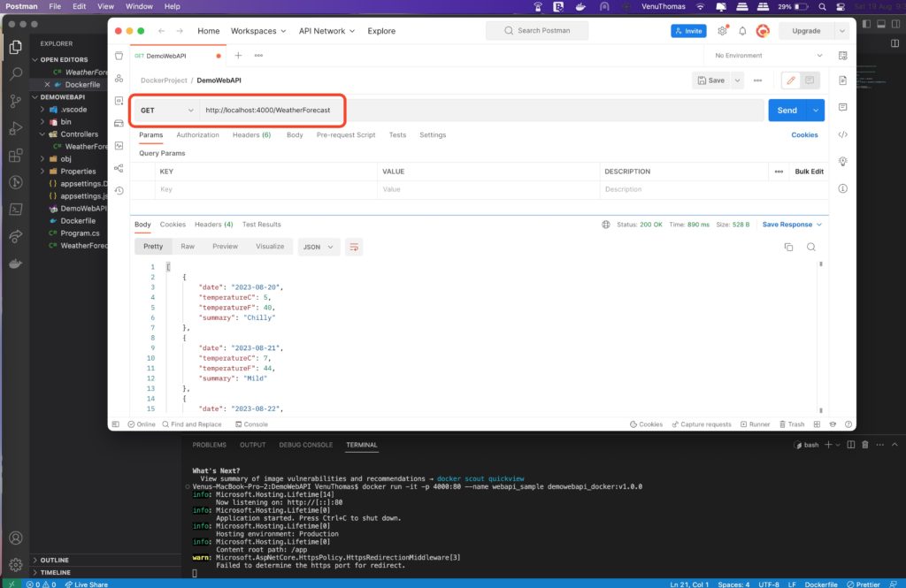Image resolution: width=906 pixels, height=588 pixels.
Task: Open the response Headers (4) tab
Action: (x=214, y=225)
